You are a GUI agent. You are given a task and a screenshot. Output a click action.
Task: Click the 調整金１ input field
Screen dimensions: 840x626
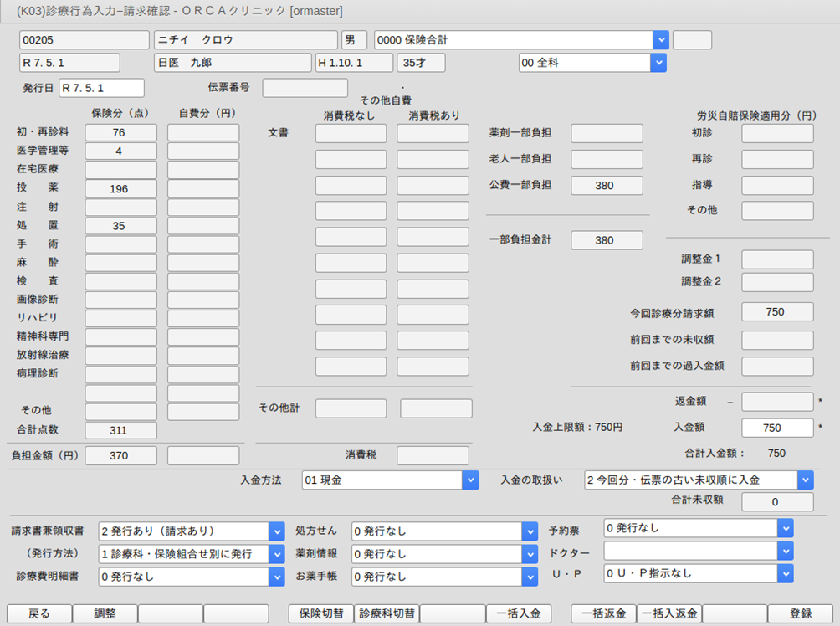pyautogui.click(x=777, y=259)
